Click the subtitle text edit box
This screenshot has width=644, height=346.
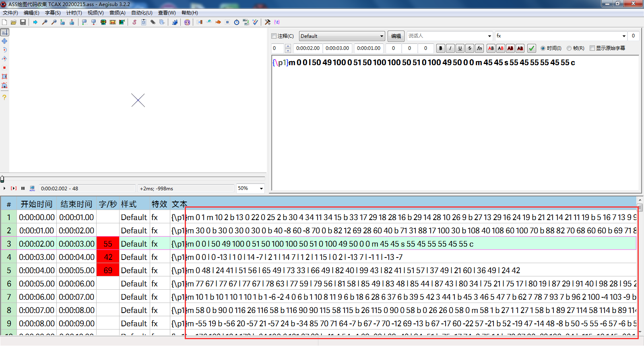456,123
